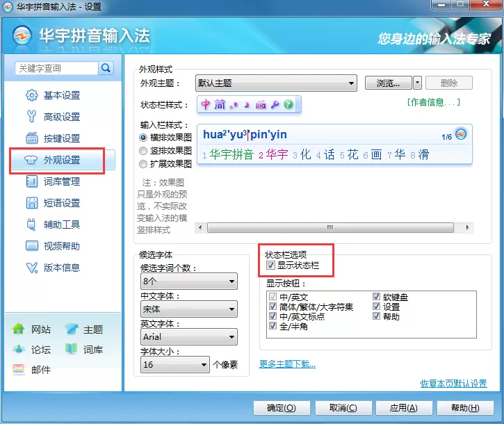Open the 版本信息 page
This screenshot has height=424, width=504.
coord(62,268)
